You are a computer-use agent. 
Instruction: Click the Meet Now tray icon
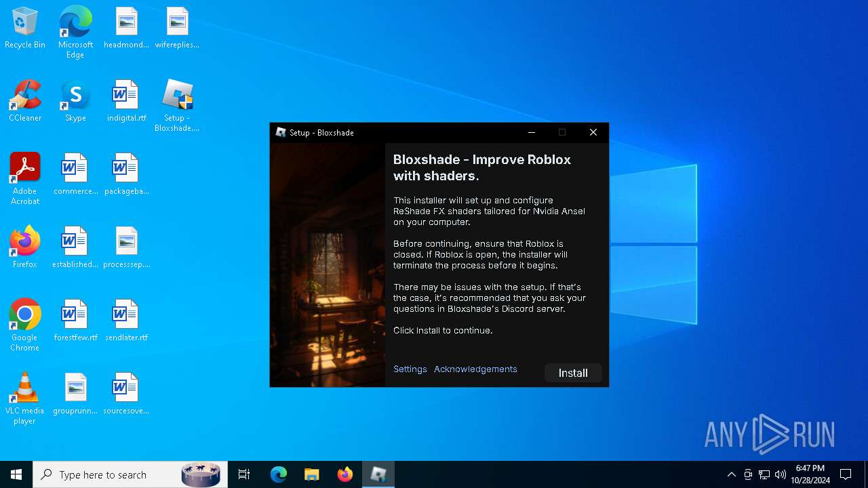pyautogui.click(x=748, y=474)
